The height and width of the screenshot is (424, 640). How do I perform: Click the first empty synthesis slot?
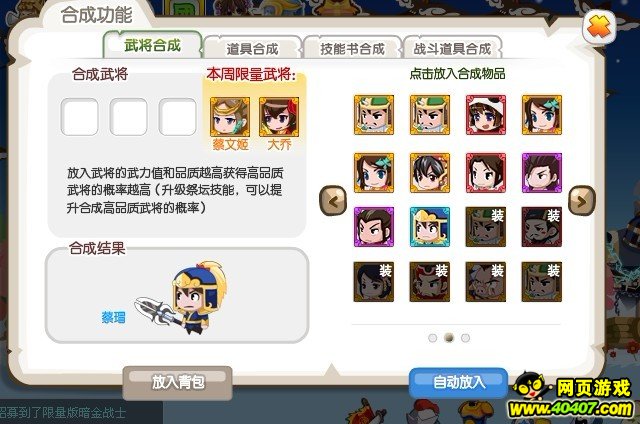pyautogui.click(x=80, y=117)
